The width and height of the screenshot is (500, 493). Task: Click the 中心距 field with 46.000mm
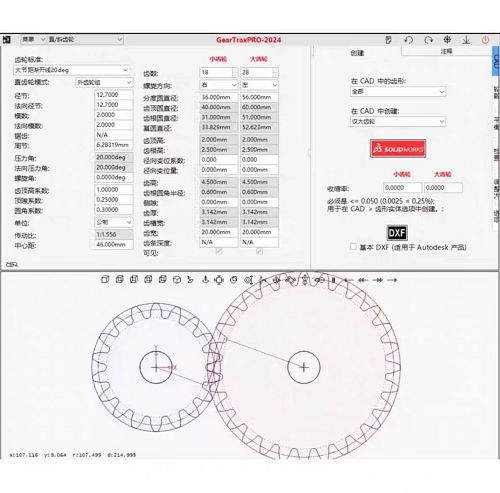click(x=114, y=244)
